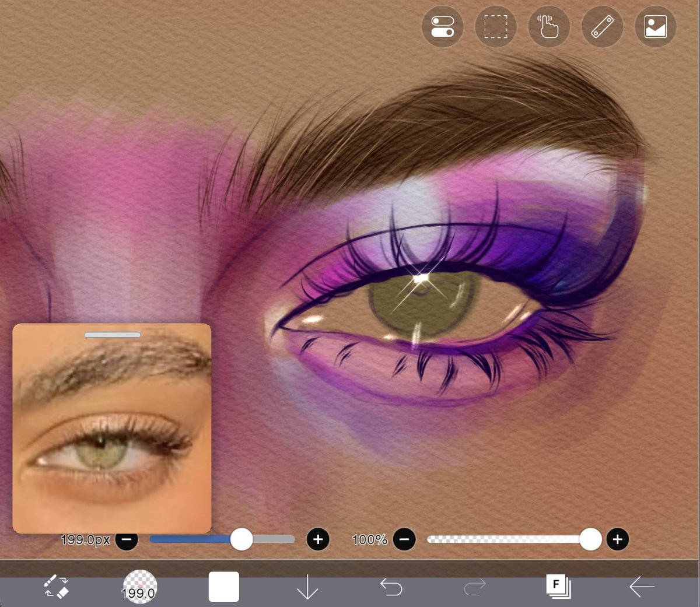Switch between brush and eraser
This screenshot has height=607, width=700.
coord(57,586)
